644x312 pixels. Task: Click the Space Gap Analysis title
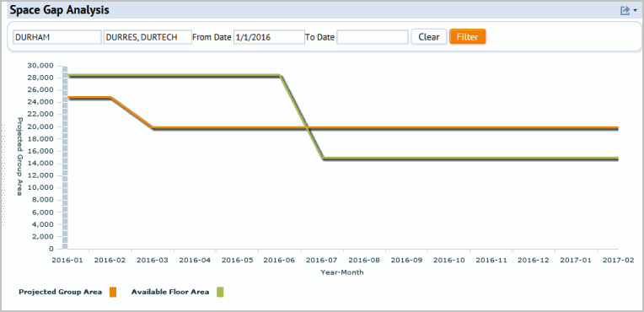(60, 10)
